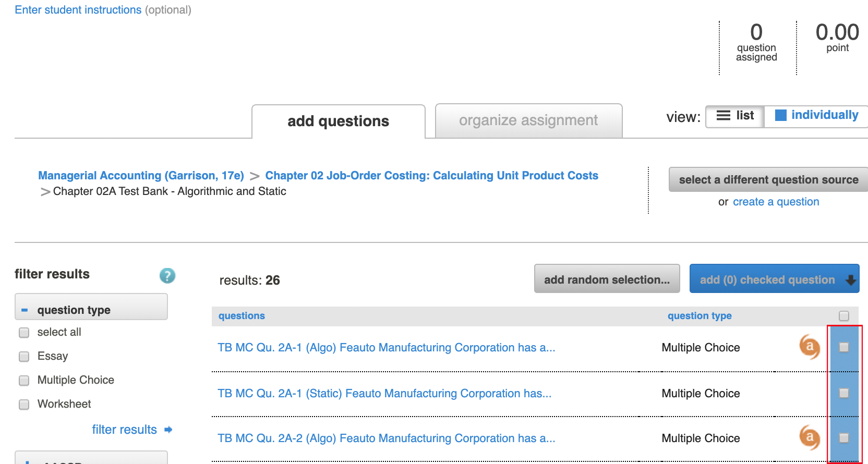Click Enter student instructions link

78,10
